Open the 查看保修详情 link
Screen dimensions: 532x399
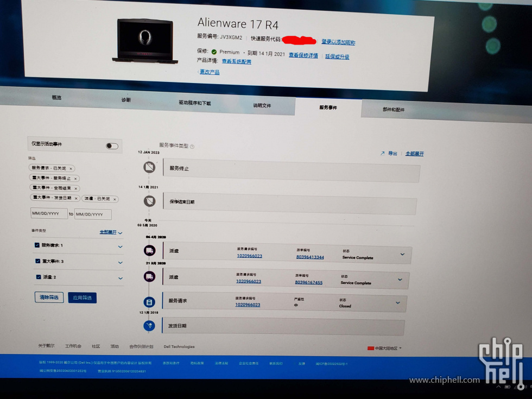(303, 55)
